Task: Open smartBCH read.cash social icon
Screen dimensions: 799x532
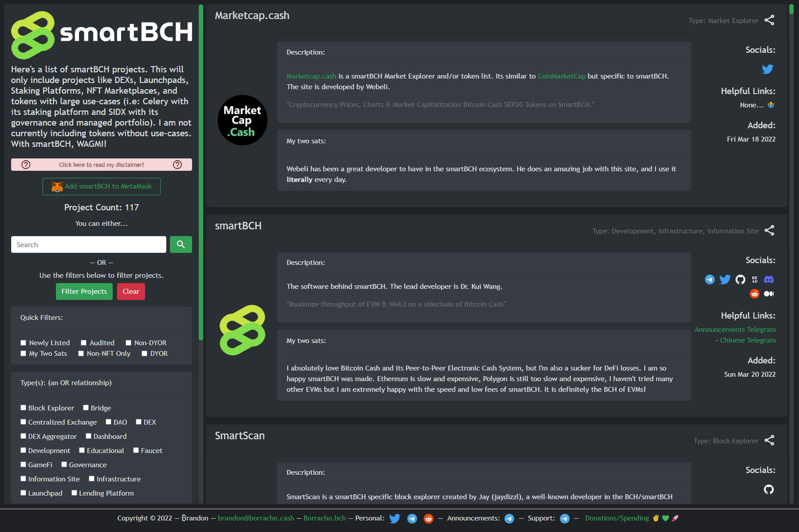Action: 755,280
